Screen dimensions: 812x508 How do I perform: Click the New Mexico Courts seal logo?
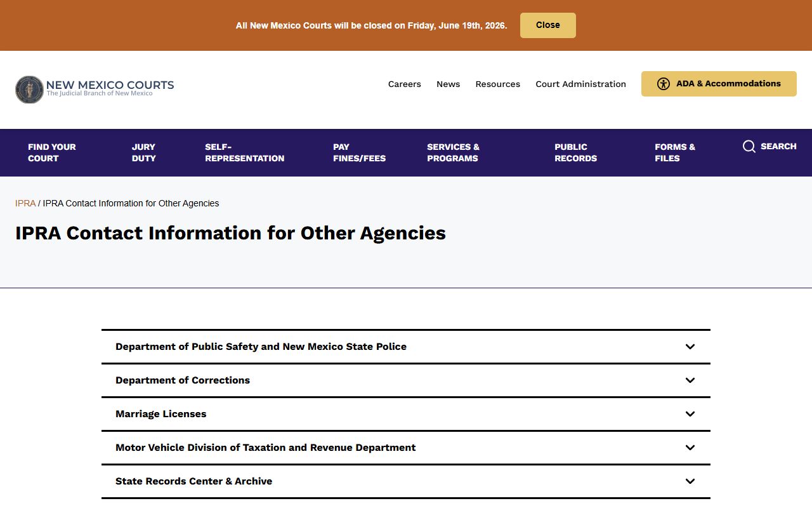[x=29, y=90]
